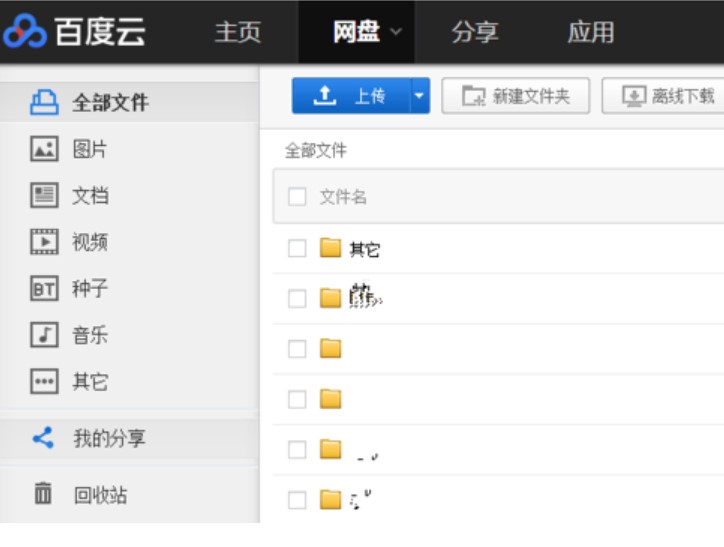The width and height of the screenshot is (724, 547).
Task: Select 种子 label in sidebar
Action: pyautogui.click(x=90, y=289)
